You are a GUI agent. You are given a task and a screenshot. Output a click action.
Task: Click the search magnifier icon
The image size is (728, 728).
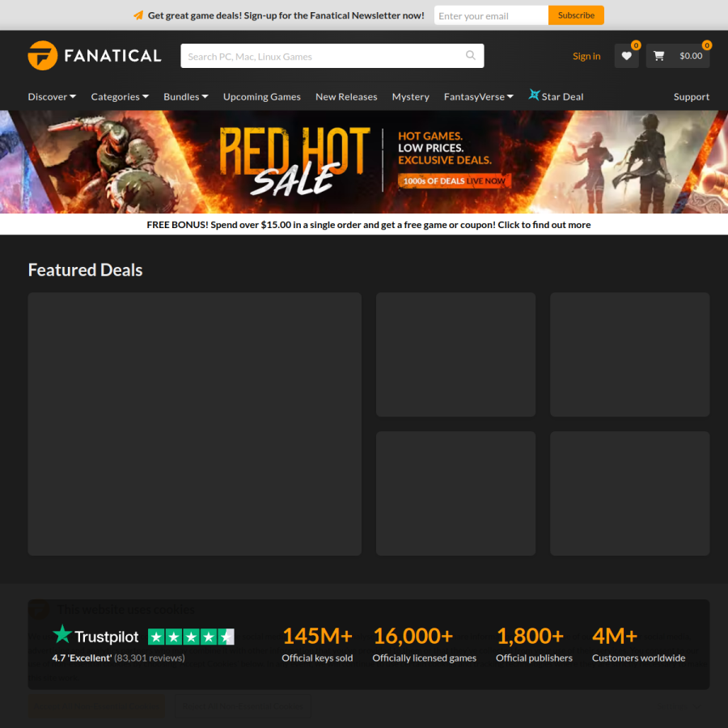click(x=470, y=55)
